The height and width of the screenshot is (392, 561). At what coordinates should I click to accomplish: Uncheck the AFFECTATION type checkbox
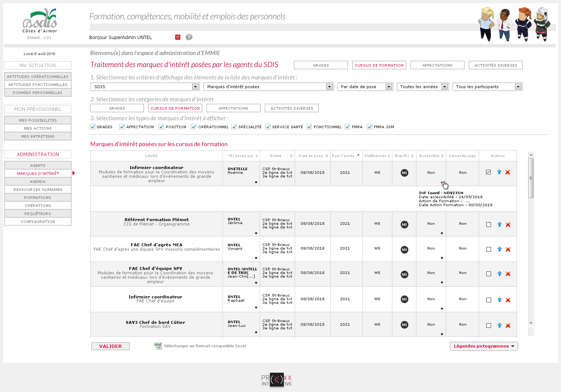(122, 127)
